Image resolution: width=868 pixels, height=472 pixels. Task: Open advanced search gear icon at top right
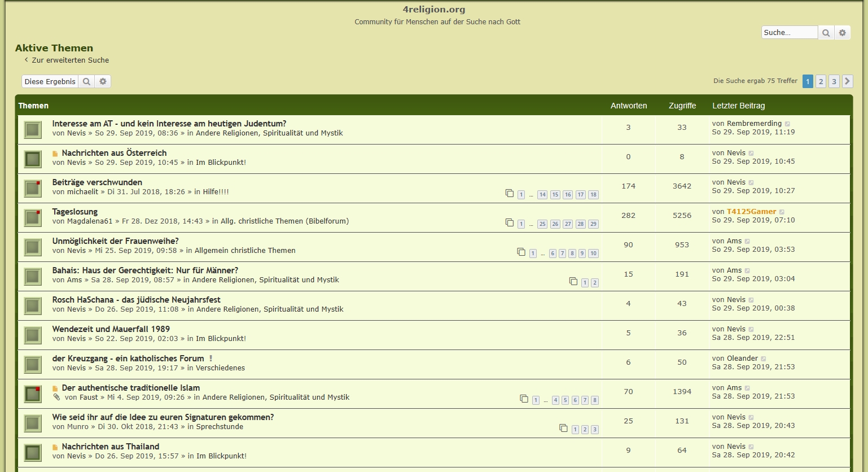pyautogui.click(x=843, y=33)
